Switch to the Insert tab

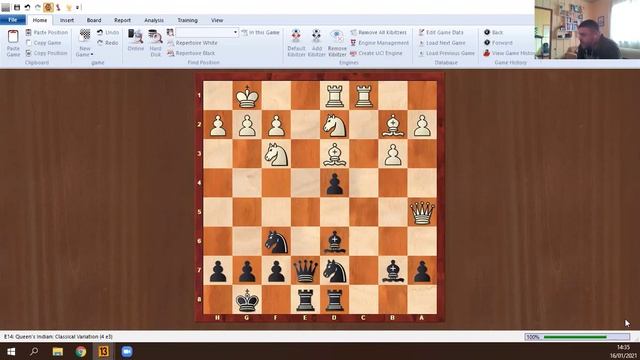[x=67, y=20]
